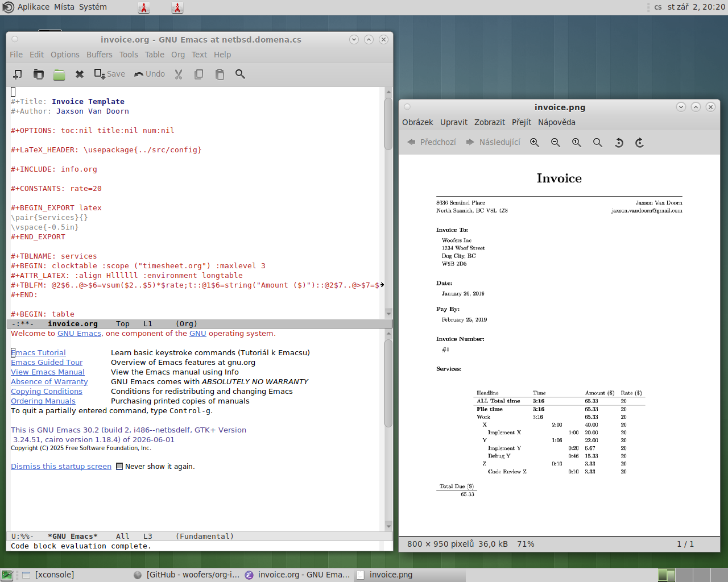Click 'Dismiss this startup screen' link
728x582 pixels.
tap(61, 467)
